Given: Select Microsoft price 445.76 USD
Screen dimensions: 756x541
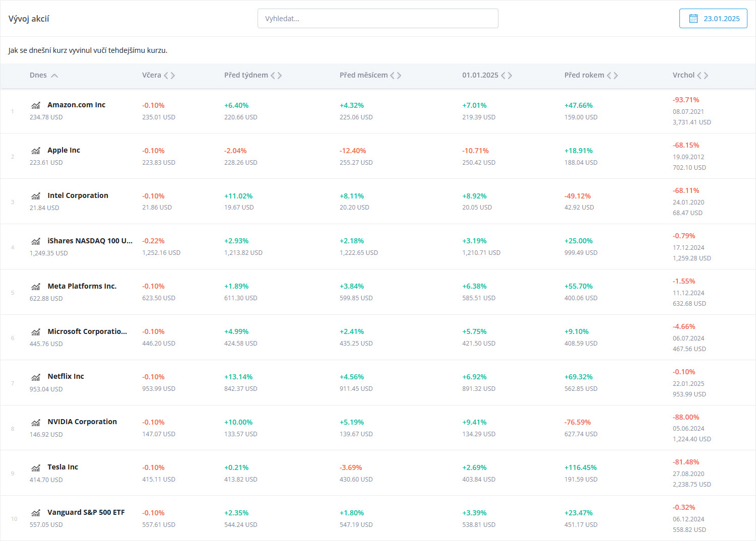Looking at the screenshot, I should pos(46,344).
